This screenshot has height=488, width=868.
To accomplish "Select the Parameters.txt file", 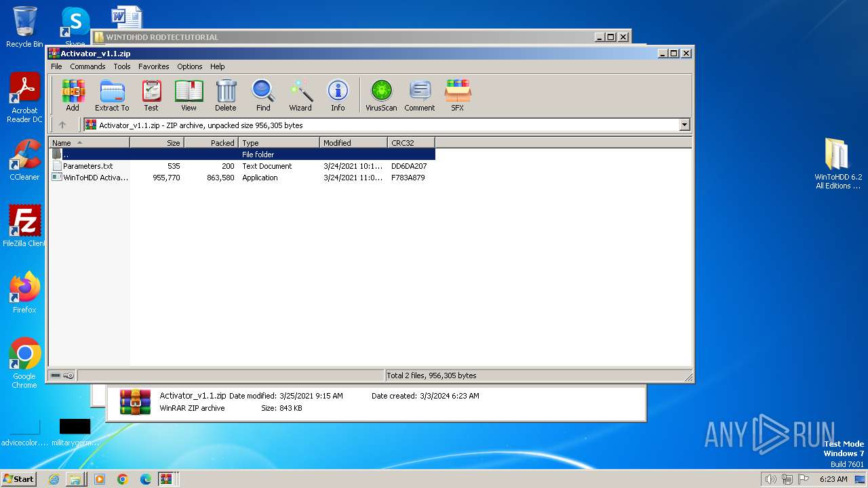I will (x=87, y=166).
